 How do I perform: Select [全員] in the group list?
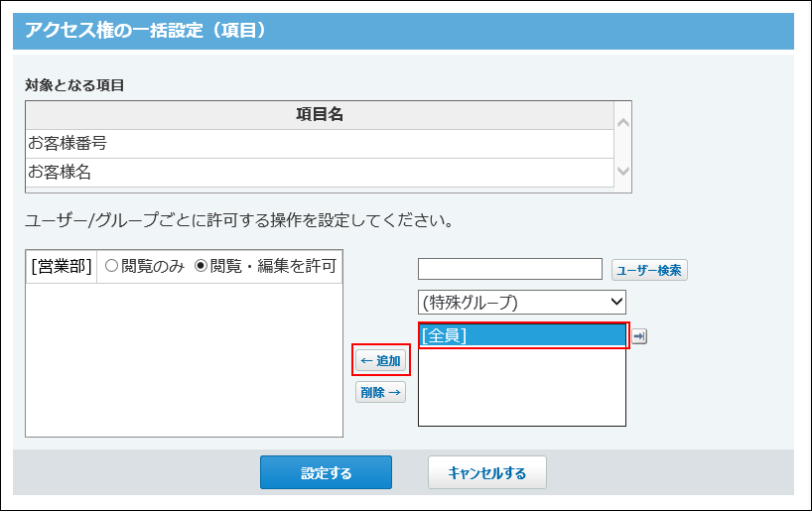522,335
